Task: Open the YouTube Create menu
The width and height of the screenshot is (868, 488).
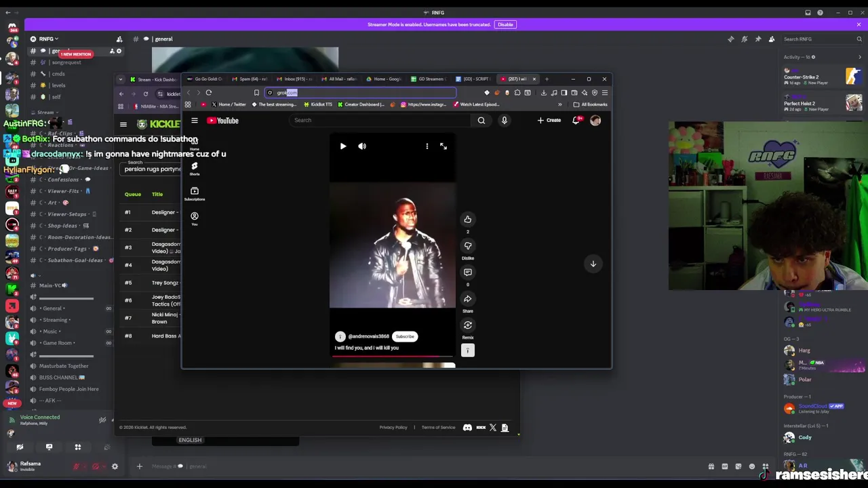Action: tap(549, 121)
